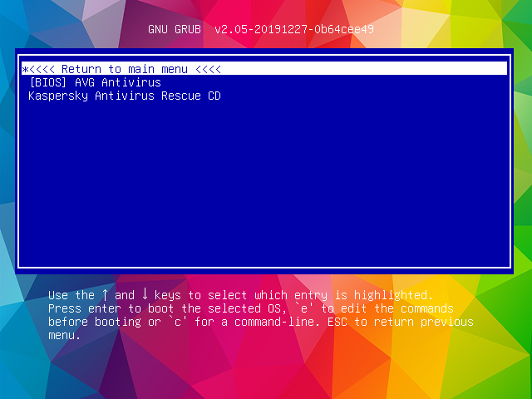Click the down arrow symbol in help text
Image resolution: width=532 pixels, height=399 pixels.
click(145, 294)
